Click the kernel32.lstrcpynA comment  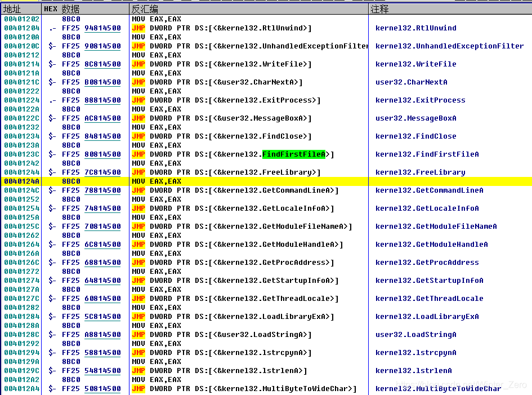point(415,353)
